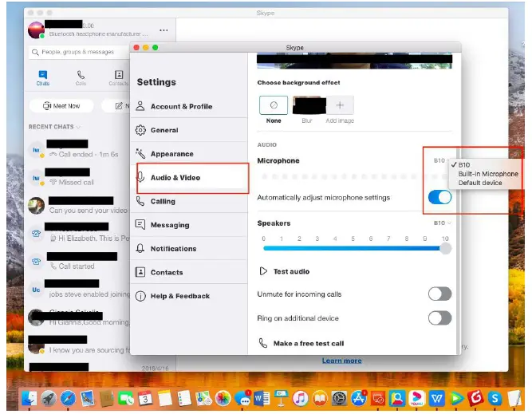Select the None background effect
This screenshot has height=414, width=532.
pyautogui.click(x=274, y=105)
